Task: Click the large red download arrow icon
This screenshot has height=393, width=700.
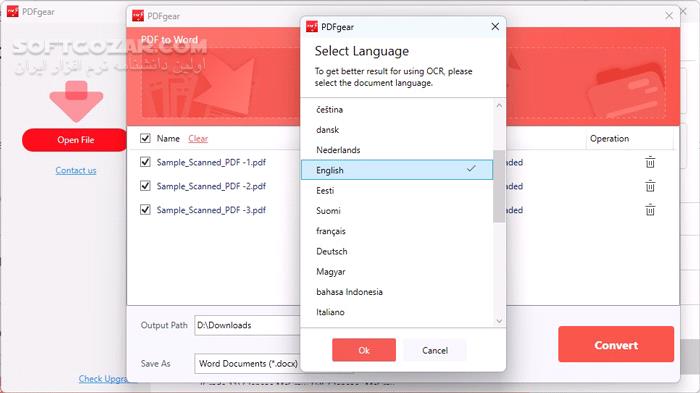Action: coord(76,101)
